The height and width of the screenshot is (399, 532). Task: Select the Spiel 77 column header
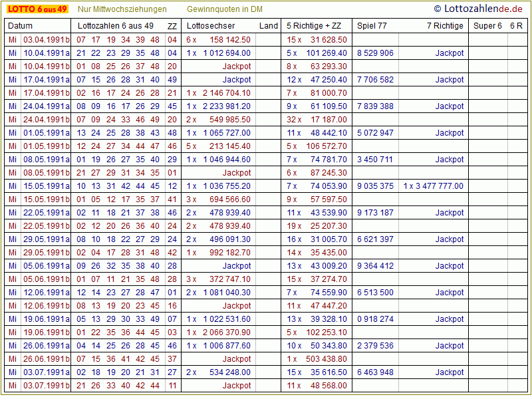tap(372, 26)
